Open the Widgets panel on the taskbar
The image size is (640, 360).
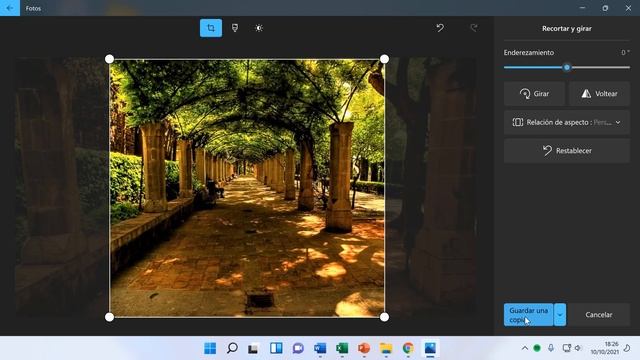tap(276, 348)
